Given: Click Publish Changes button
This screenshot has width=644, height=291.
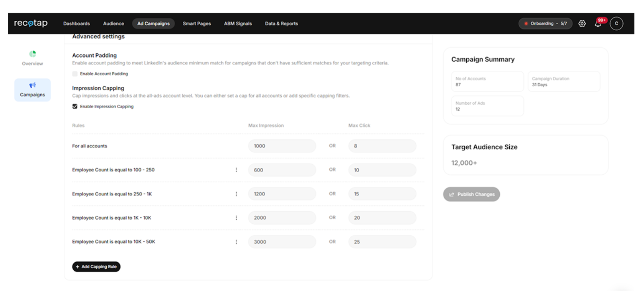Looking at the screenshot, I should tap(471, 194).
